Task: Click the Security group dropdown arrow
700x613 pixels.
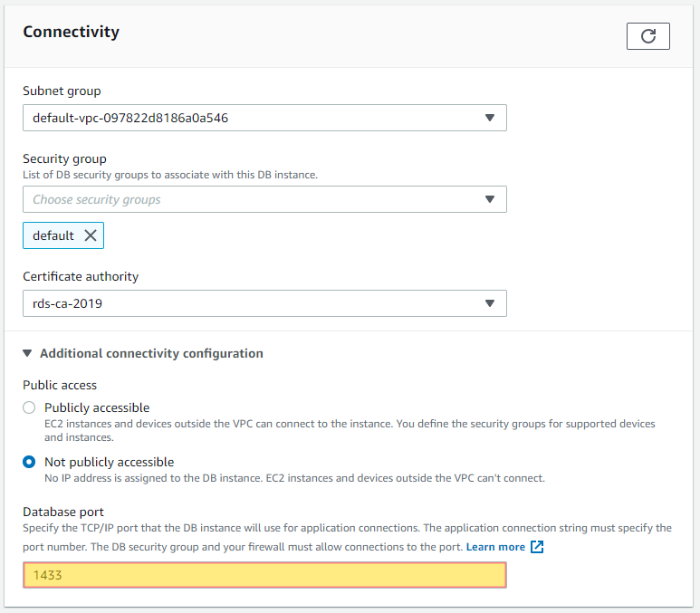Action: 490,199
